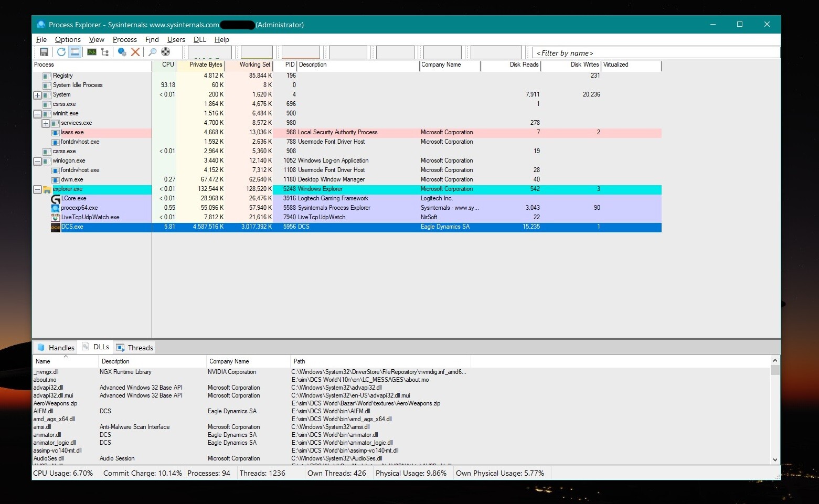Screen dimensions: 819x504
Task: Click the procexp64.exe process icon
Action: pos(56,208)
